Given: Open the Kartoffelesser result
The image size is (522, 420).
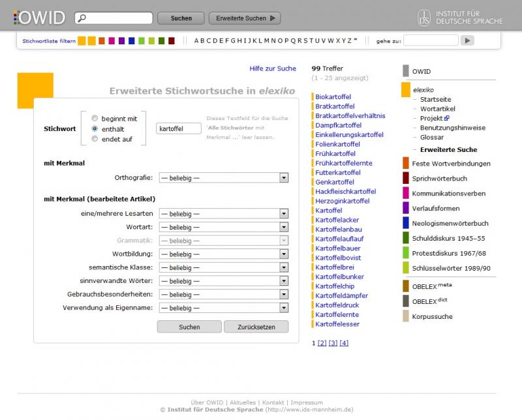Looking at the screenshot, I should 337,324.
